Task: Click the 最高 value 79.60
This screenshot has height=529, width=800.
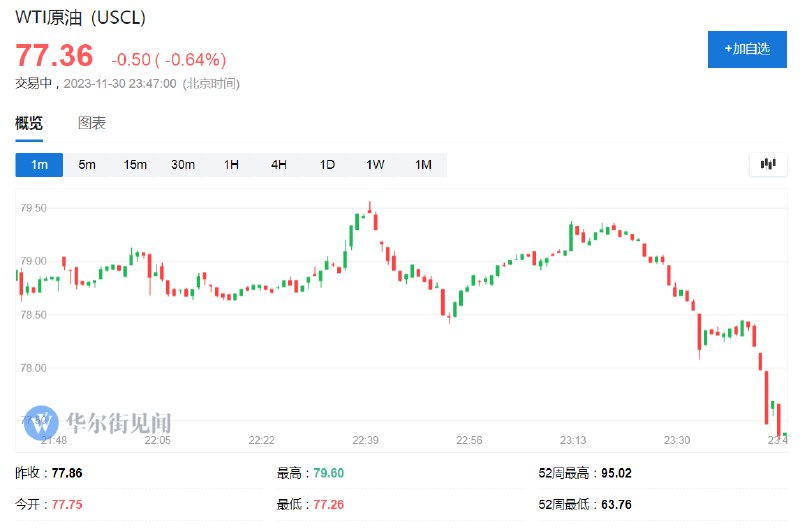Action: click(329, 473)
